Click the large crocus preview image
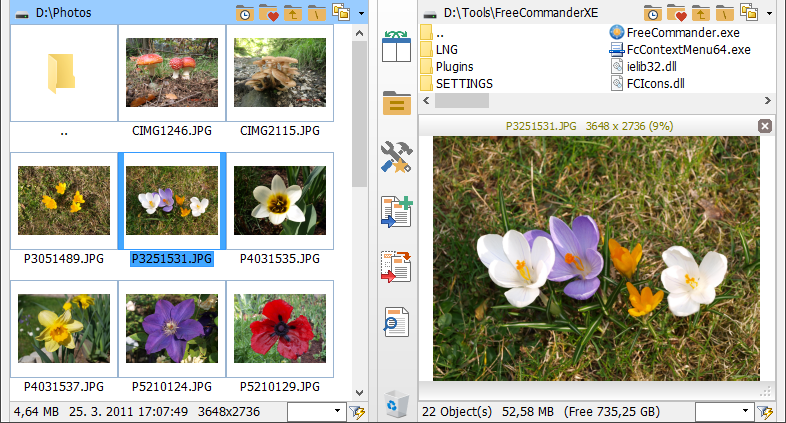Screen dimensions: 786x423 pos(596,258)
